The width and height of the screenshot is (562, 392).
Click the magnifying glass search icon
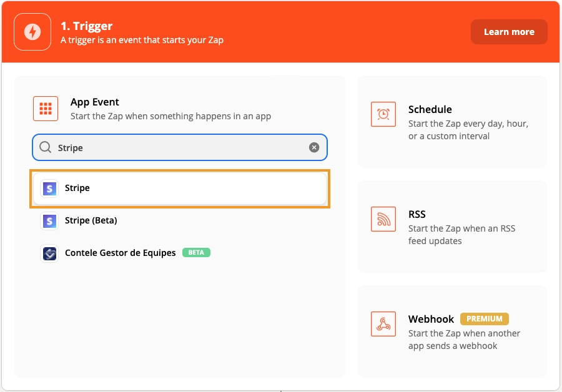coord(46,147)
